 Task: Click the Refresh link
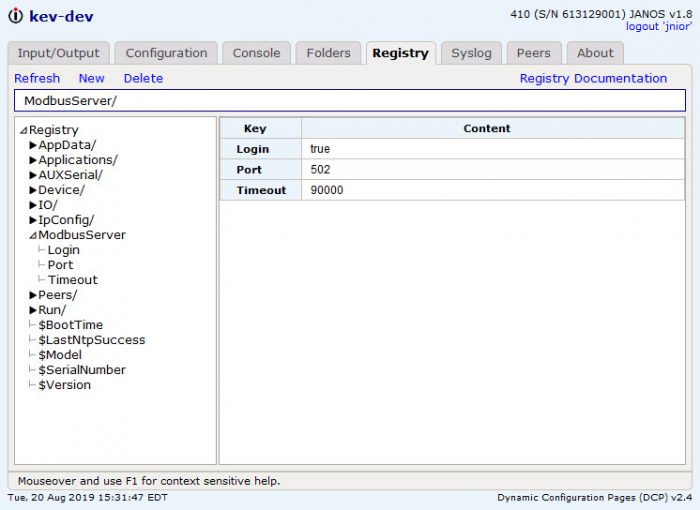pos(37,79)
